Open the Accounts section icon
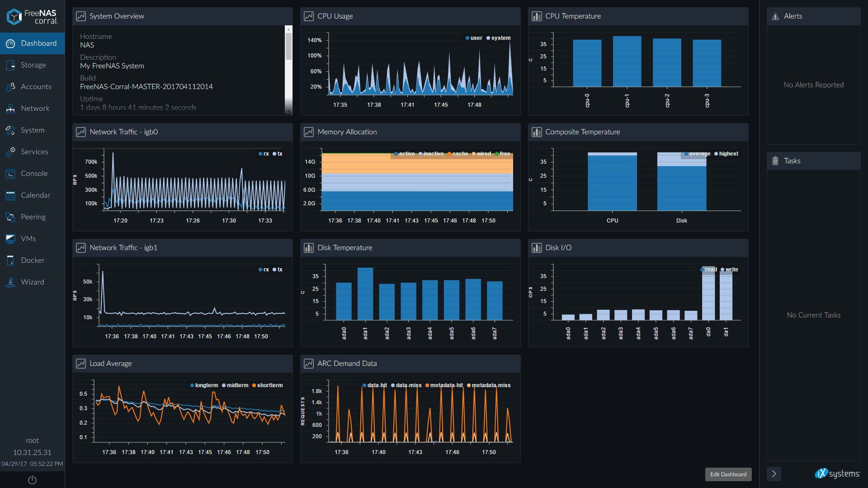This screenshot has width=868, height=488. click(x=10, y=87)
